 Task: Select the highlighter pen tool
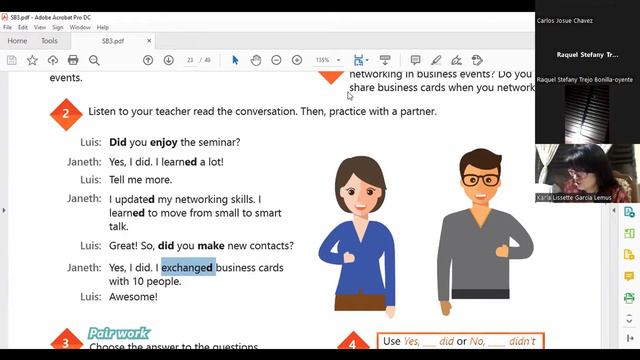pyautogui.click(x=436, y=60)
